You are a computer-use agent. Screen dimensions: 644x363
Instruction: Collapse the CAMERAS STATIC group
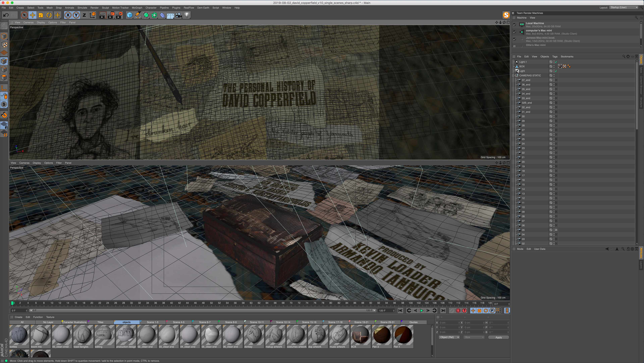coord(513,76)
